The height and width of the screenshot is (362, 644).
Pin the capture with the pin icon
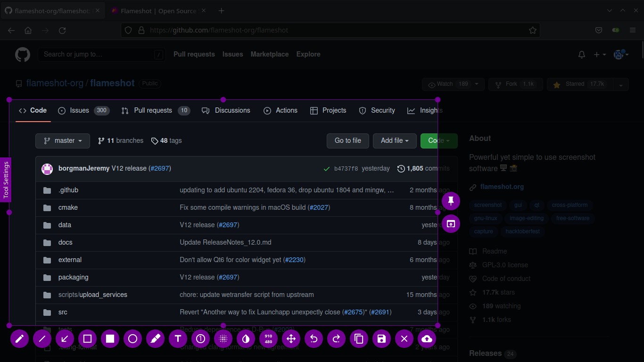[x=451, y=201]
